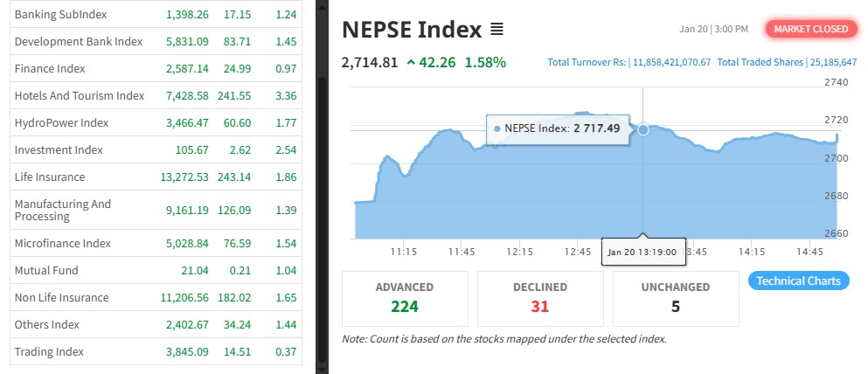The image size is (868, 374).
Task: Click the green up-arrow change indicator
Action: point(411,63)
